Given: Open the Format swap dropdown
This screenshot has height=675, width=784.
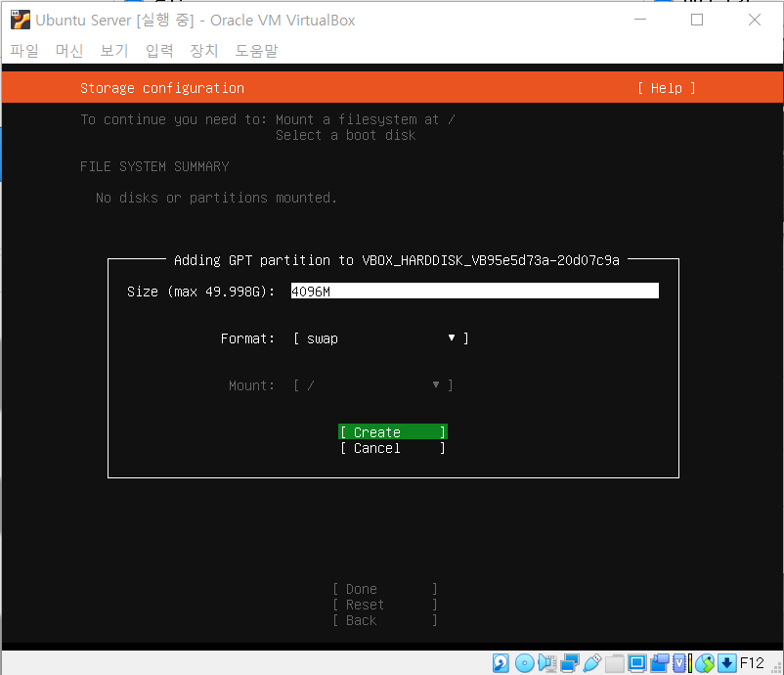Looking at the screenshot, I should pyautogui.click(x=381, y=338).
